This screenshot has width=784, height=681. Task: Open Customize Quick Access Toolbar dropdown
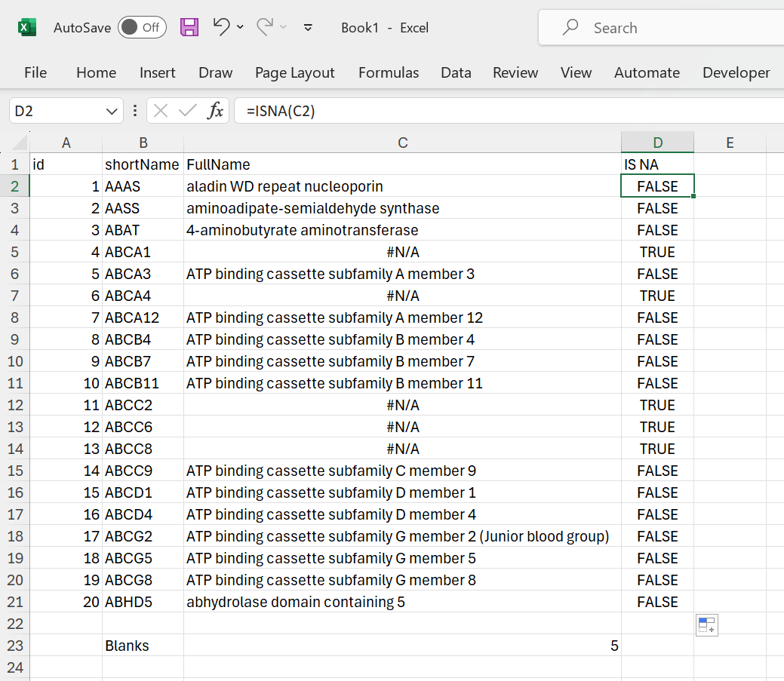click(308, 28)
